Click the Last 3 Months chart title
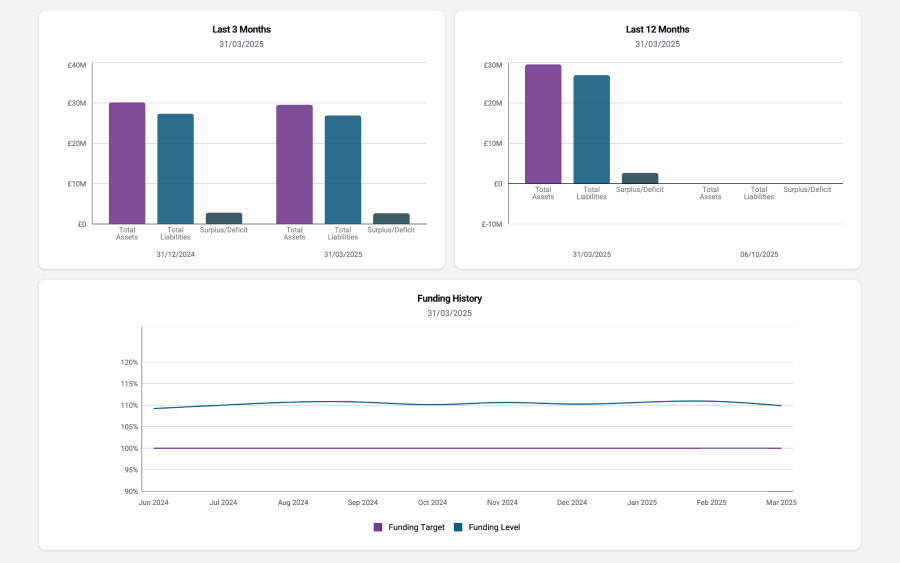 pyautogui.click(x=241, y=29)
